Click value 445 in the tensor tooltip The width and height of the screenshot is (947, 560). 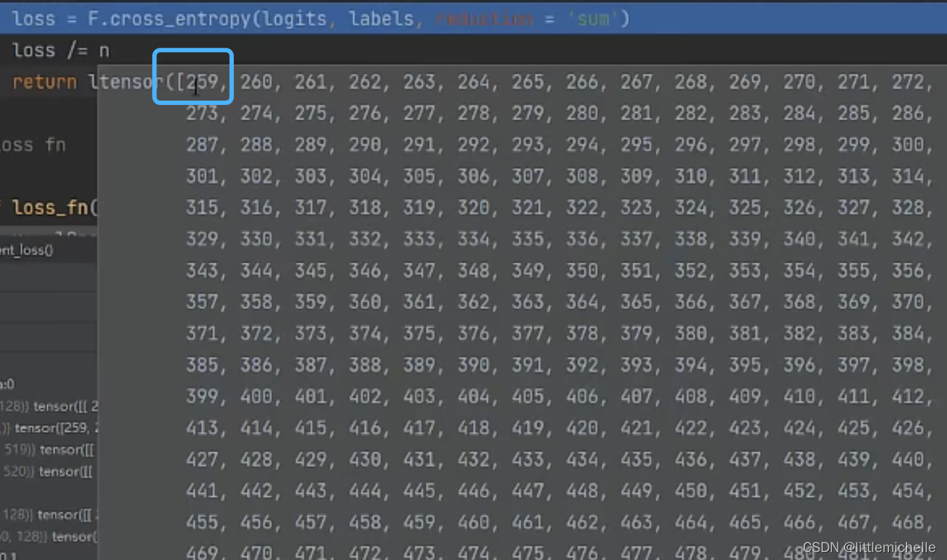coord(419,491)
